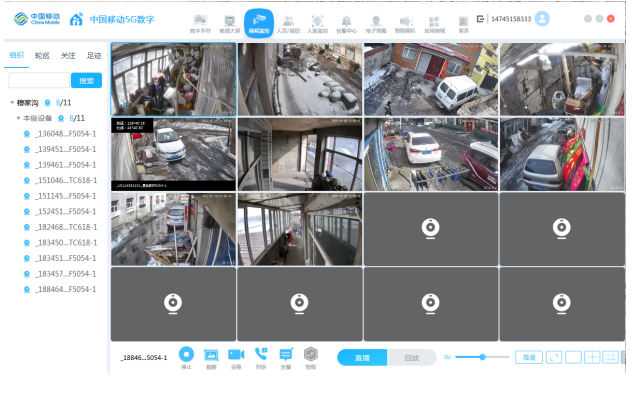
Task: Open the 智能 hexagon icon
Action: (311, 358)
